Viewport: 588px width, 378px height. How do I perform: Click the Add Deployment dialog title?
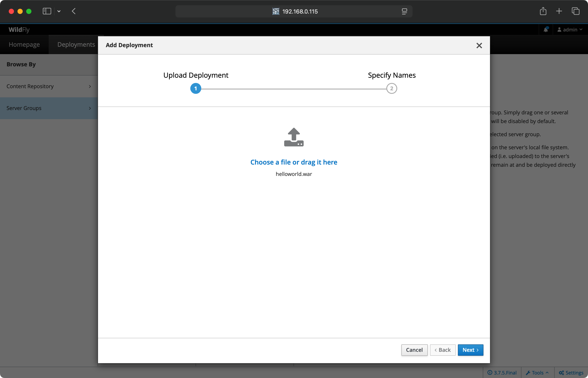point(129,45)
